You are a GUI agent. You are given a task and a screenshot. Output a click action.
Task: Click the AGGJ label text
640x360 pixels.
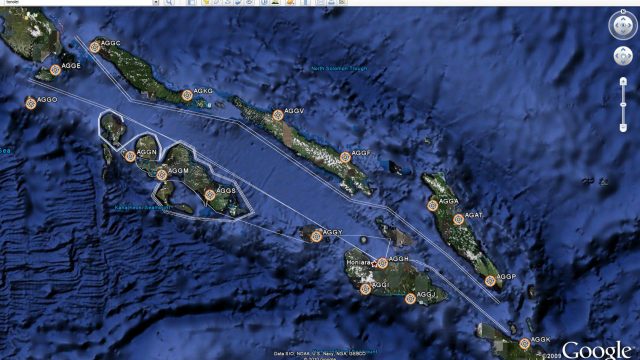click(426, 294)
